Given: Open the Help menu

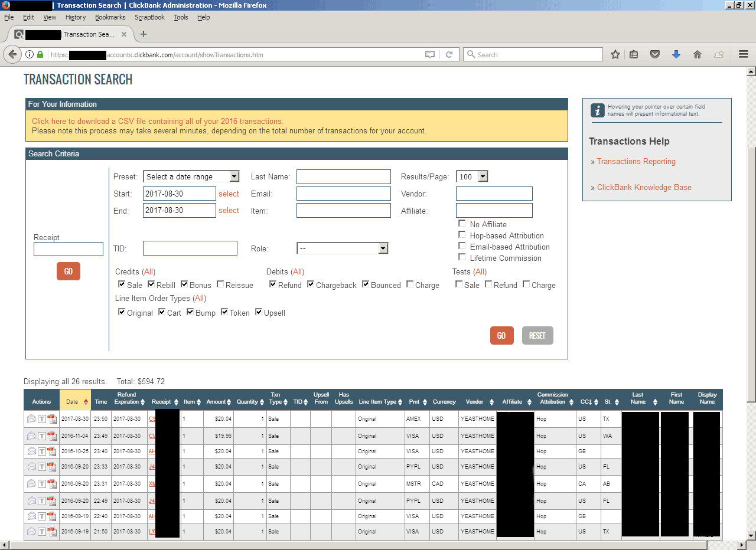Looking at the screenshot, I should coord(204,17).
